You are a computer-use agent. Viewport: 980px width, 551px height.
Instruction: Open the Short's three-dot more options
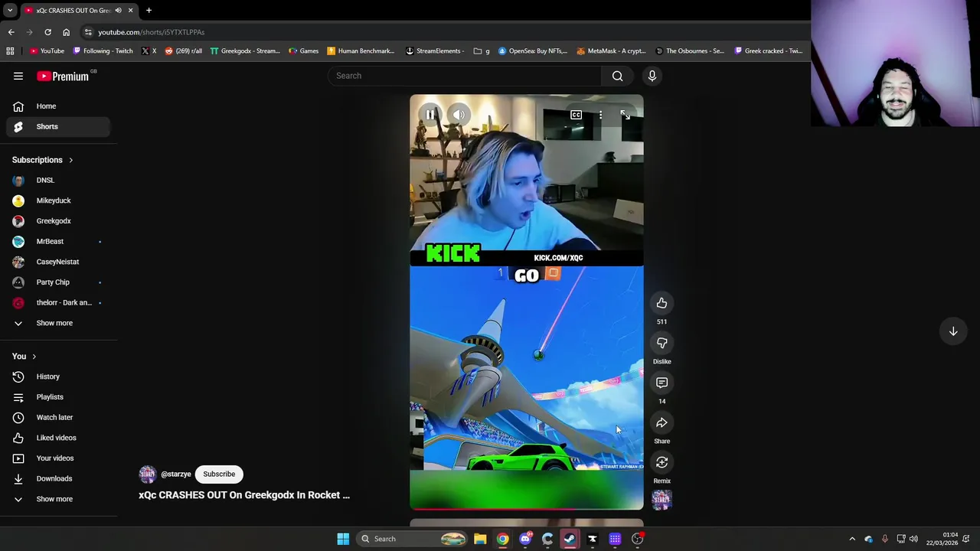pyautogui.click(x=601, y=115)
